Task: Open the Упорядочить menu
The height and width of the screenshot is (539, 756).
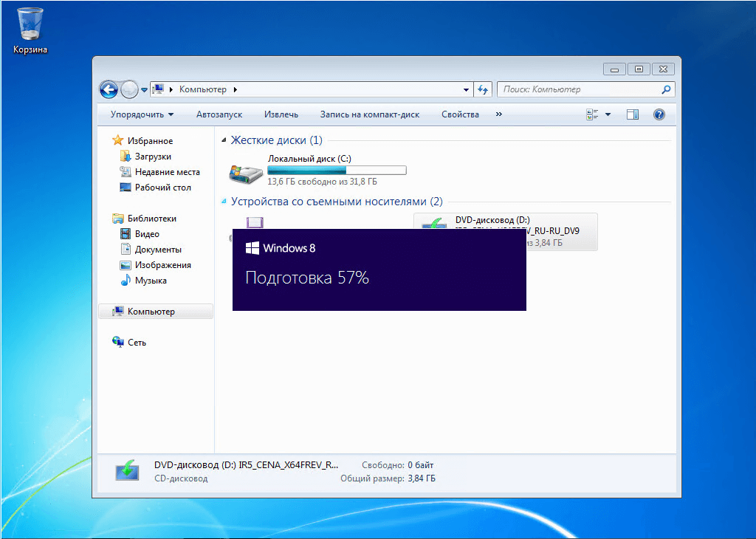Action: point(142,114)
